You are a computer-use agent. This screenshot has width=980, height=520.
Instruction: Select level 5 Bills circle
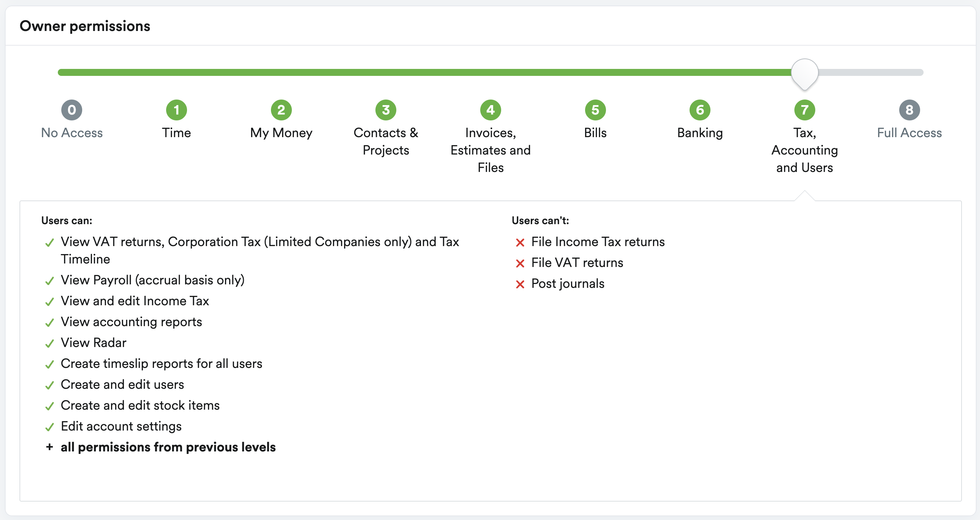point(596,110)
